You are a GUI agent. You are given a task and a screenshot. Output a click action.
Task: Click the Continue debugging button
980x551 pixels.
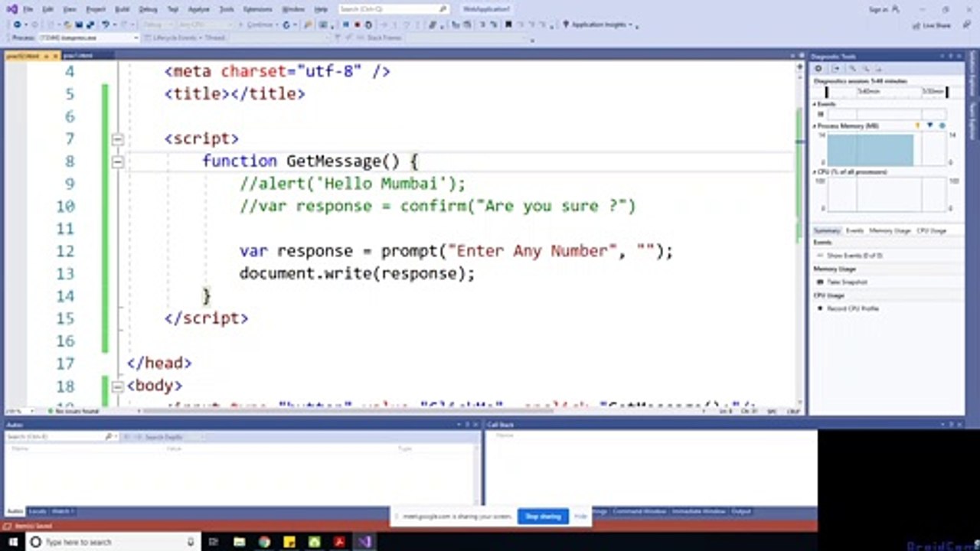click(x=258, y=24)
